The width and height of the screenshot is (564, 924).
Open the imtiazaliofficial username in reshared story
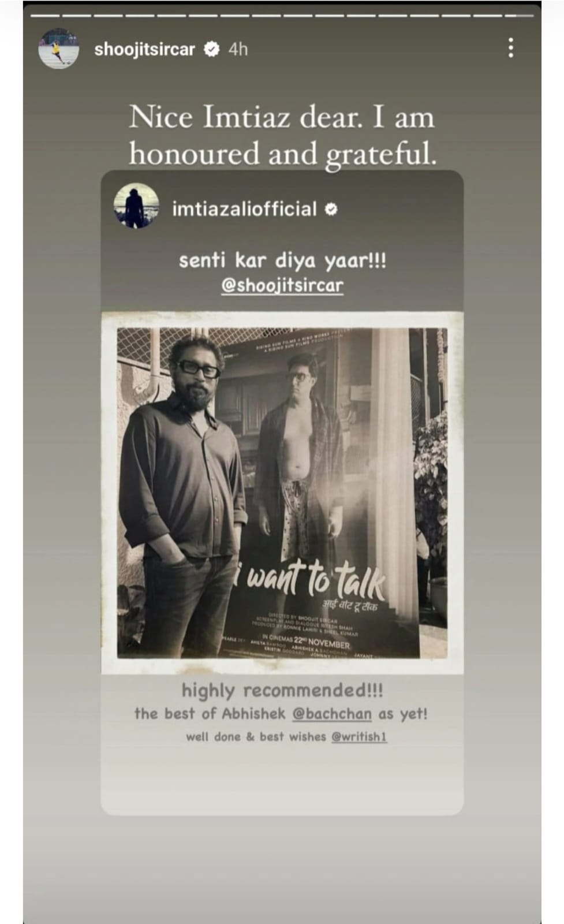(245, 208)
